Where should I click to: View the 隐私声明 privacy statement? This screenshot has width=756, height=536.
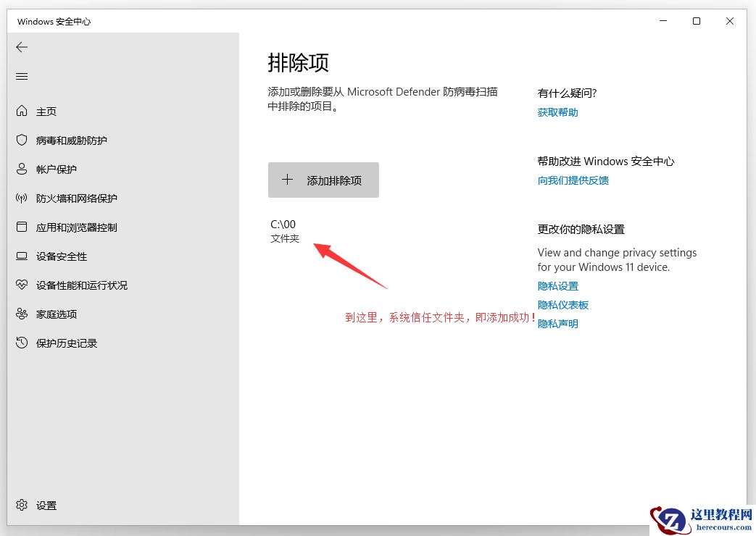(x=557, y=323)
